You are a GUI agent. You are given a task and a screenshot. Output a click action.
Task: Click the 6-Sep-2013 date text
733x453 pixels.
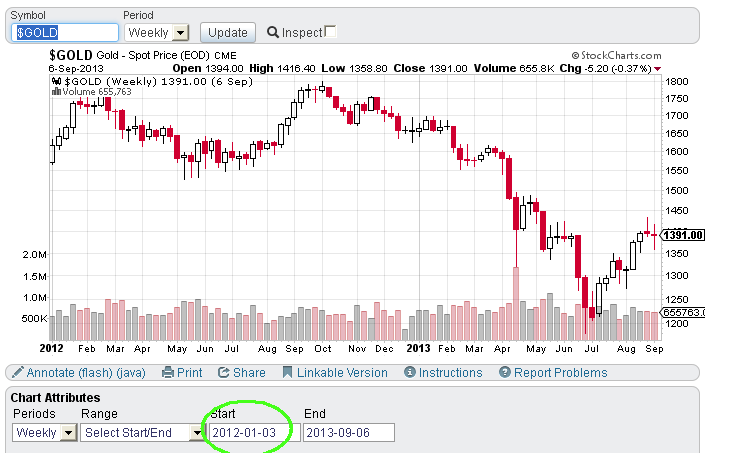click(76, 69)
